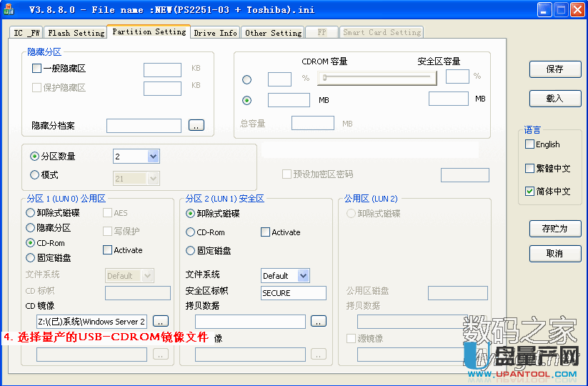Minimize the window

(x=544, y=10)
